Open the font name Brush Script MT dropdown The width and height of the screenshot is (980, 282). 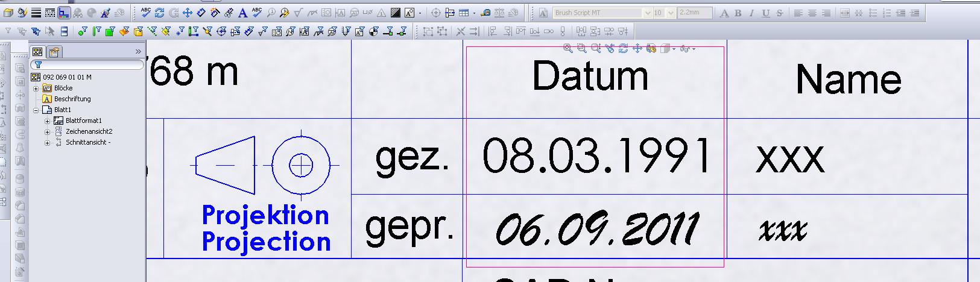point(648,13)
